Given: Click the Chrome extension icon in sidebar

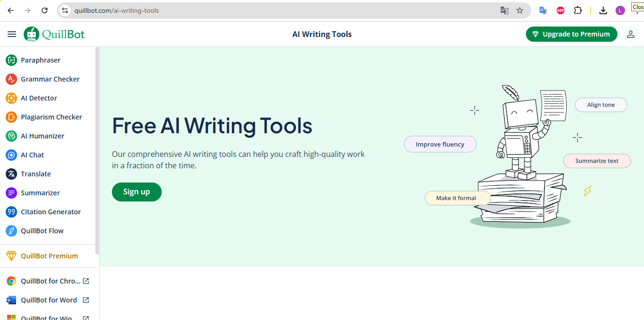Looking at the screenshot, I should tap(11, 281).
